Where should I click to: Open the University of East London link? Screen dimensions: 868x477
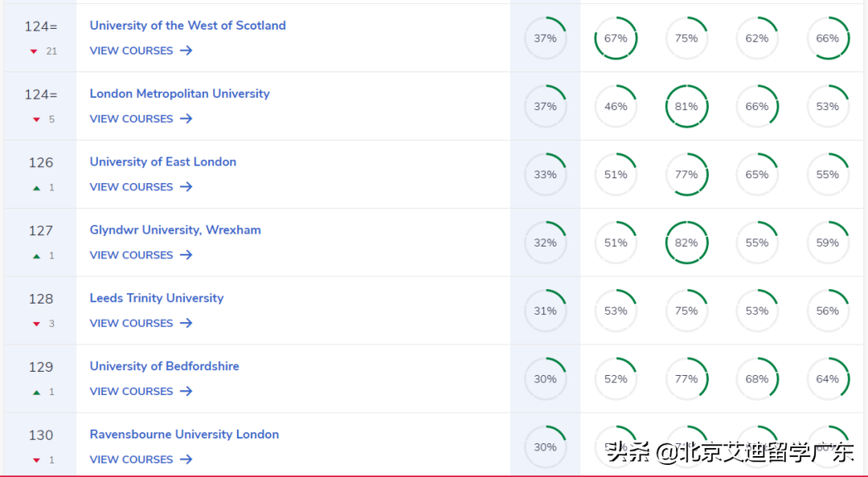click(x=162, y=161)
